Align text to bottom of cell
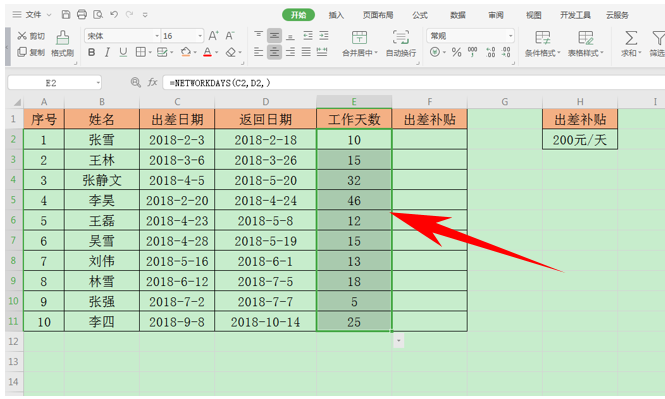This screenshot has width=665, height=399. click(291, 36)
